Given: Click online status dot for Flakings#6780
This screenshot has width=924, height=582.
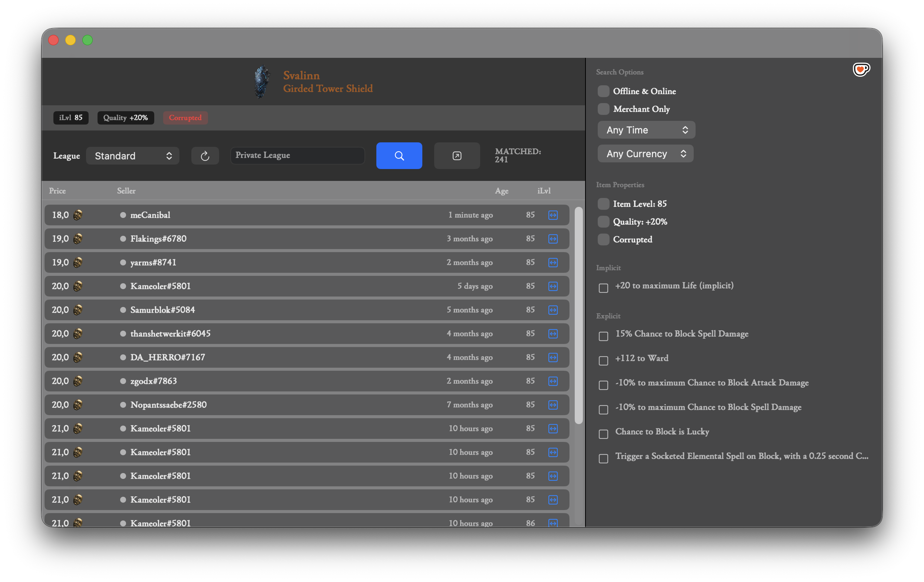Looking at the screenshot, I should pyautogui.click(x=123, y=239).
